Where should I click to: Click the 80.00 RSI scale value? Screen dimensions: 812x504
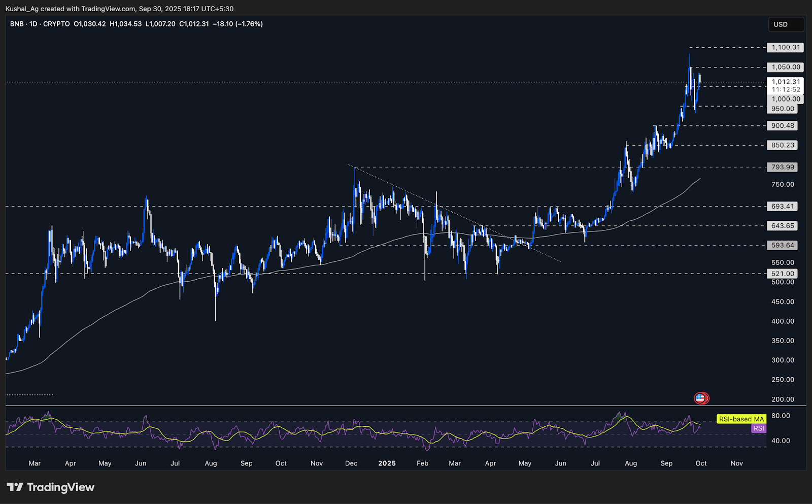[781, 416]
